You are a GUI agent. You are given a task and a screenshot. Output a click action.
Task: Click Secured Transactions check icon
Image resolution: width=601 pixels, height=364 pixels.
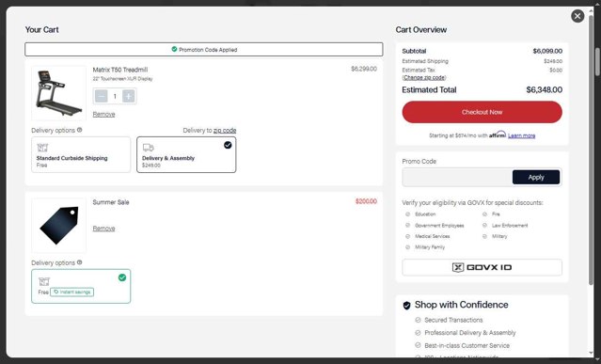(418, 320)
